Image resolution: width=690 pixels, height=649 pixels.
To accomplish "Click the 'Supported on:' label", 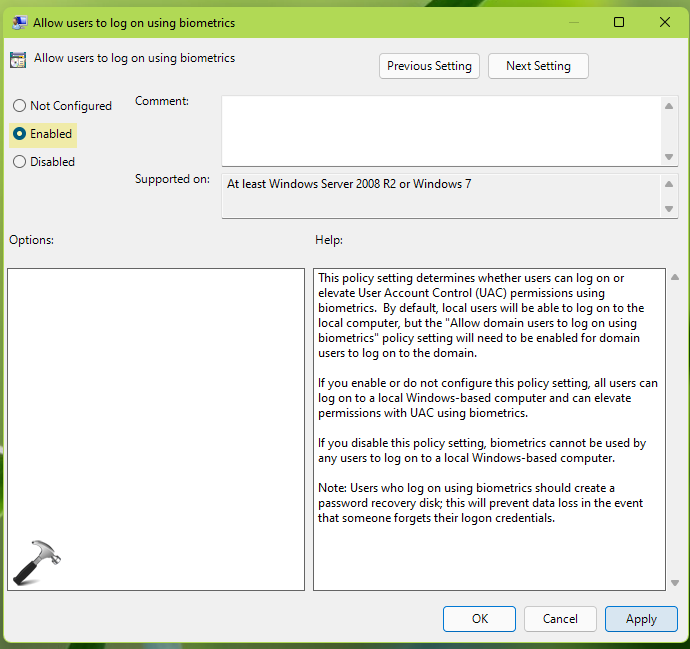I will 172,179.
